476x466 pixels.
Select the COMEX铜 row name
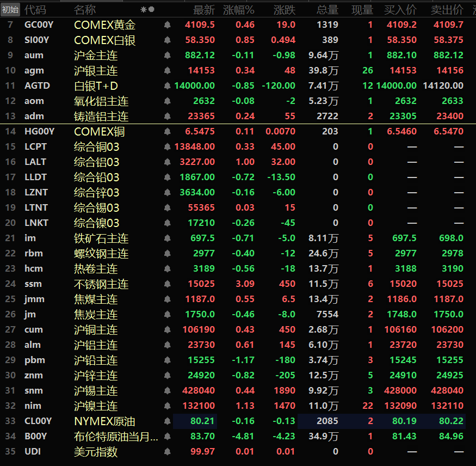pos(99,132)
